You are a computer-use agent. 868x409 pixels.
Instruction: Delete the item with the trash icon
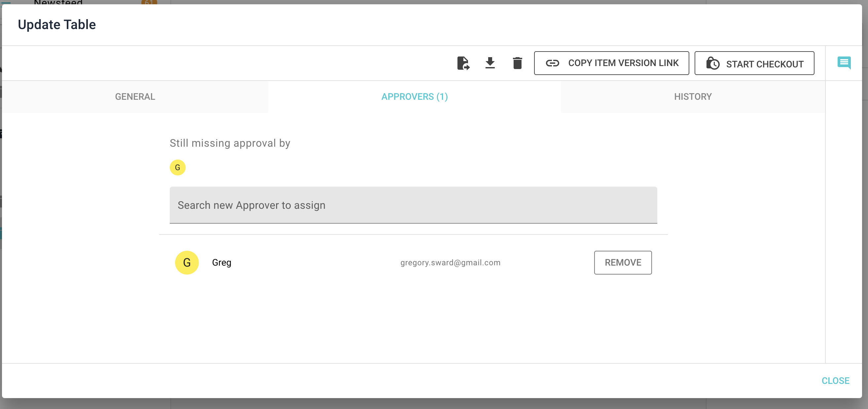point(517,63)
